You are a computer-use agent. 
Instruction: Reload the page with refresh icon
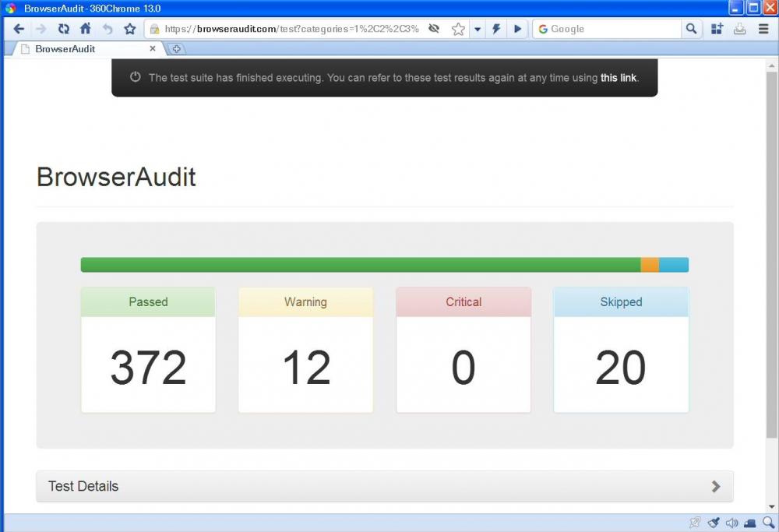coord(64,29)
